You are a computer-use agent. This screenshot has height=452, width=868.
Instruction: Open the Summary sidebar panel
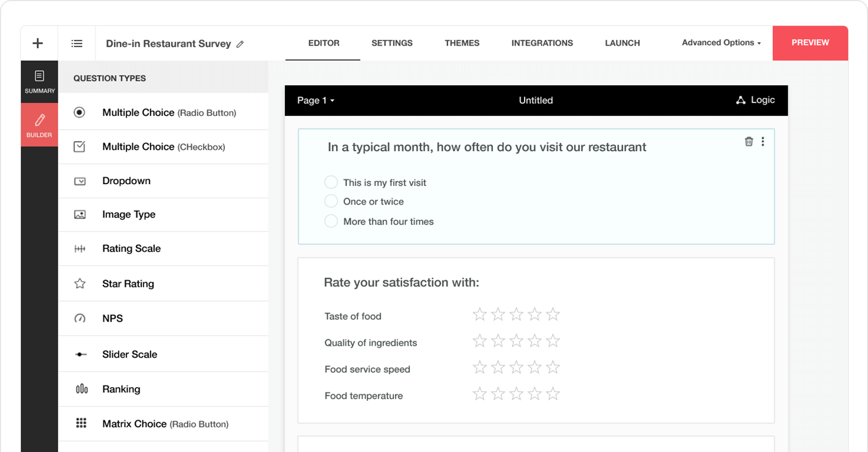pos(40,81)
